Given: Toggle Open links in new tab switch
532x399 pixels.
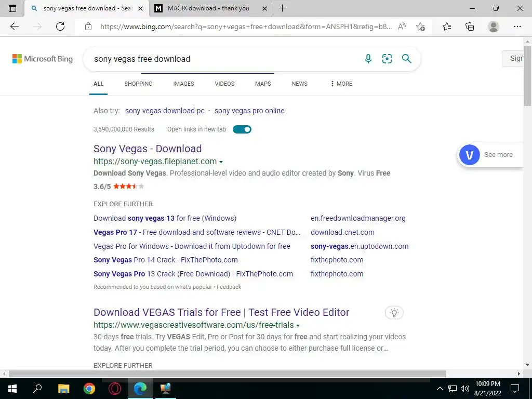Looking at the screenshot, I should 242,129.
